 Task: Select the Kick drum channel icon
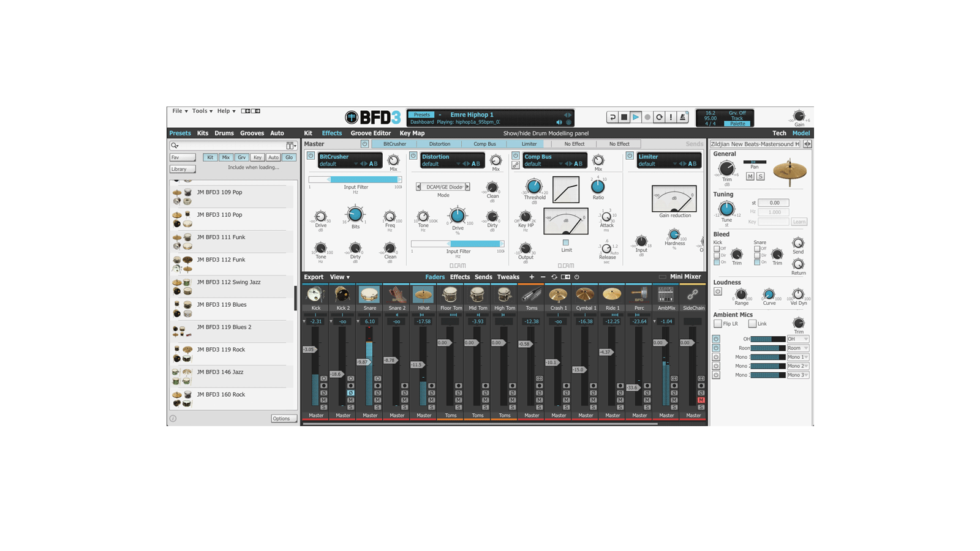[315, 294]
